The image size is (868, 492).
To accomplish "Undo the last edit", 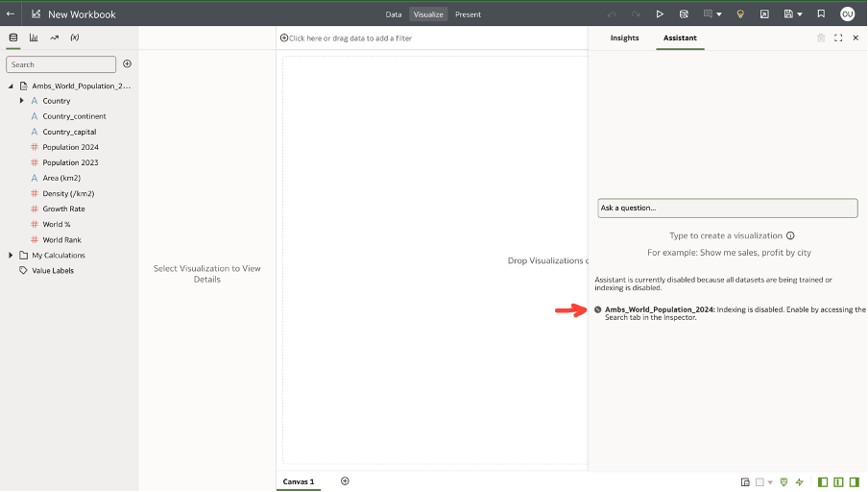I will (x=611, y=14).
